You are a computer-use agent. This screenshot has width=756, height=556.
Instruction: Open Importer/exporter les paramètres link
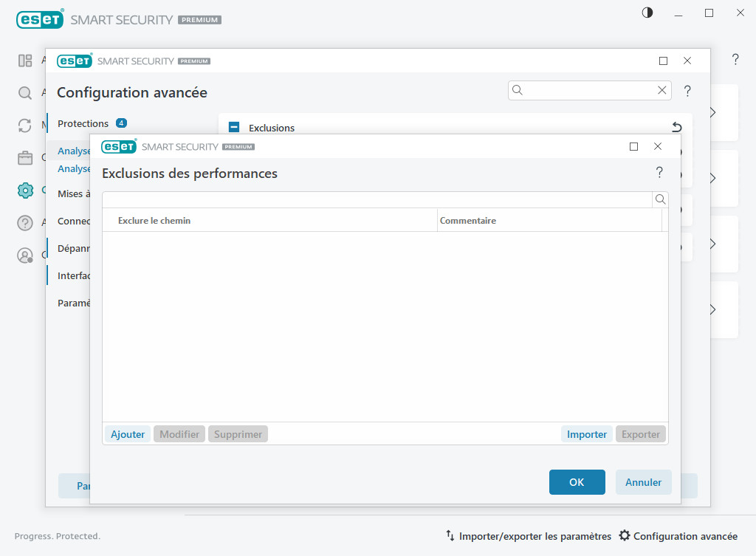pyautogui.click(x=528, y=536)
